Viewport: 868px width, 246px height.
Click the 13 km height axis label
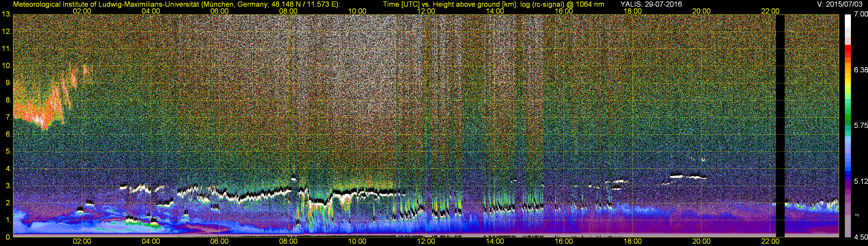point(6,14)
